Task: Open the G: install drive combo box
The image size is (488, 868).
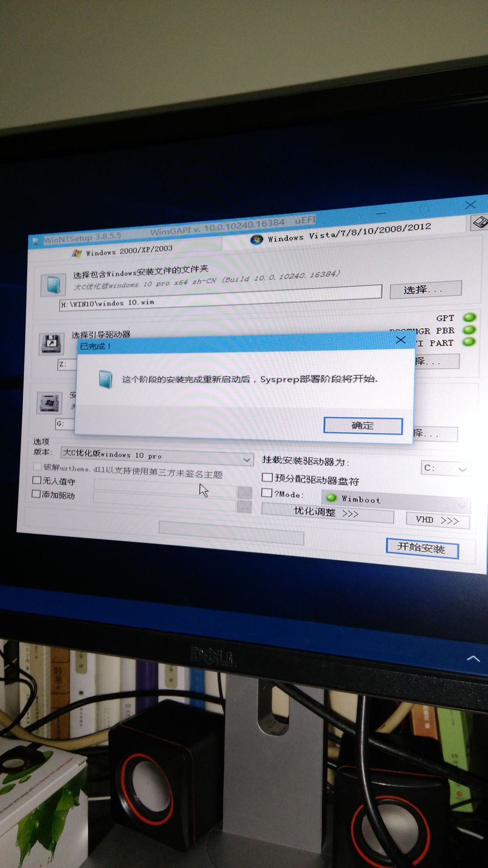Action: 64,423
